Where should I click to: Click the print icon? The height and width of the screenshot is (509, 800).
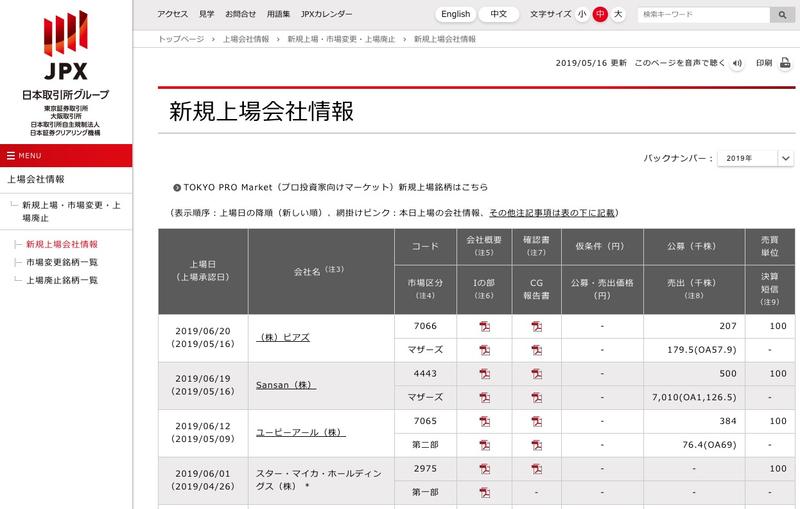(785, 63)
